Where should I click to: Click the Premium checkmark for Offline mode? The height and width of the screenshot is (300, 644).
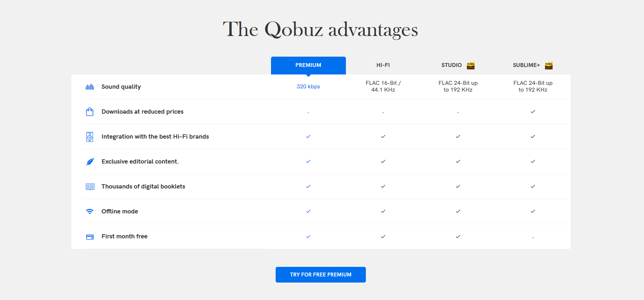click(x=308, y=211)
